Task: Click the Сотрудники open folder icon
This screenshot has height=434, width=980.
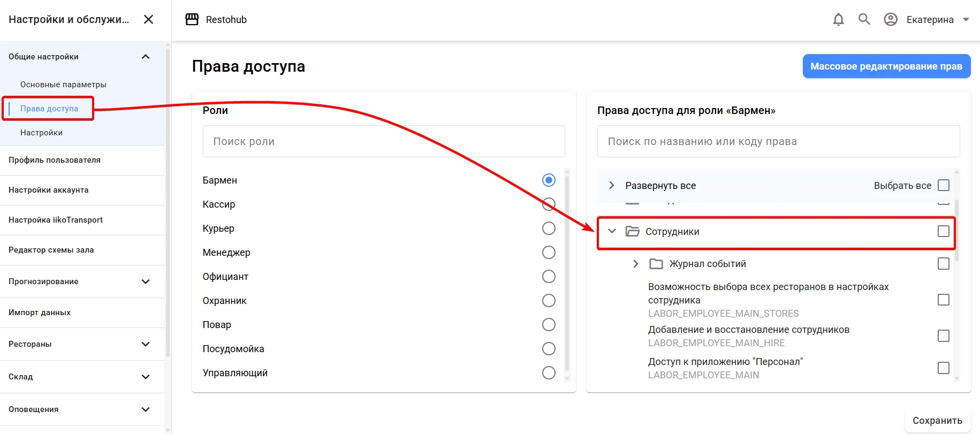Action: click(x=633, y=231)
